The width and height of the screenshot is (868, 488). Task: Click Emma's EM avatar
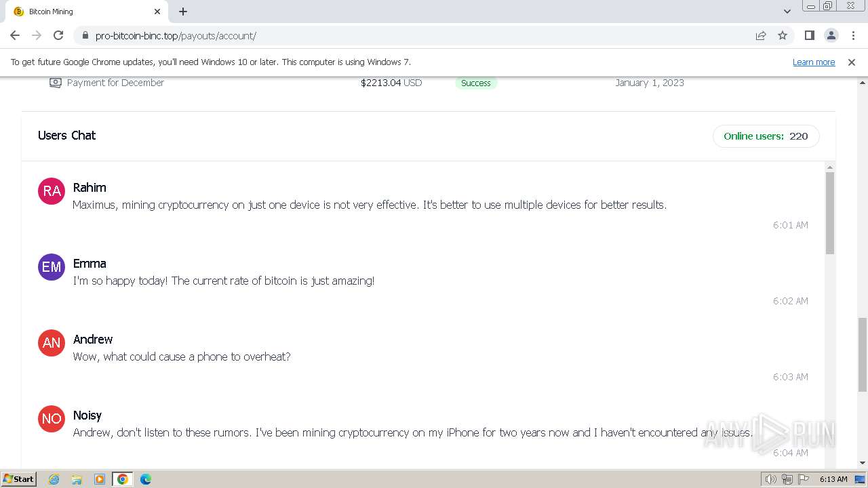click(x=52, y=267)
